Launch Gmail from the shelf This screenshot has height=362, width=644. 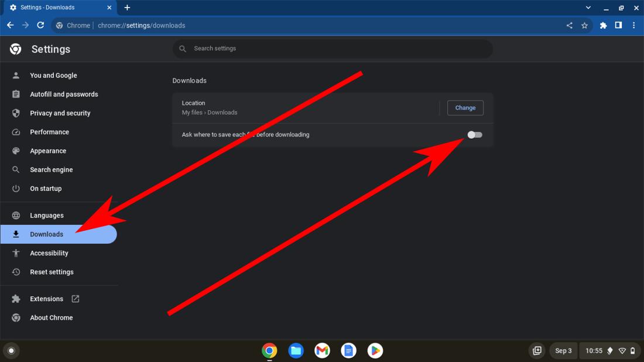tap(322, 350)
